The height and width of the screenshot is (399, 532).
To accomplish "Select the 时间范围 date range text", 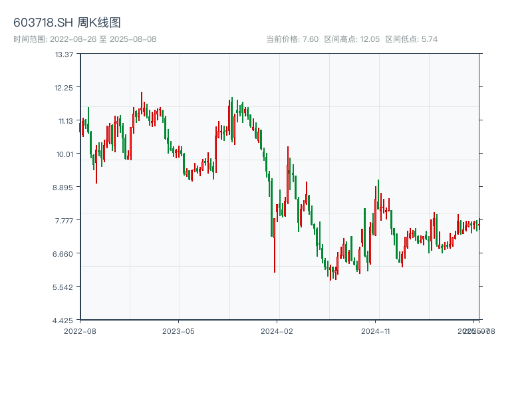I will pos(84,39).
